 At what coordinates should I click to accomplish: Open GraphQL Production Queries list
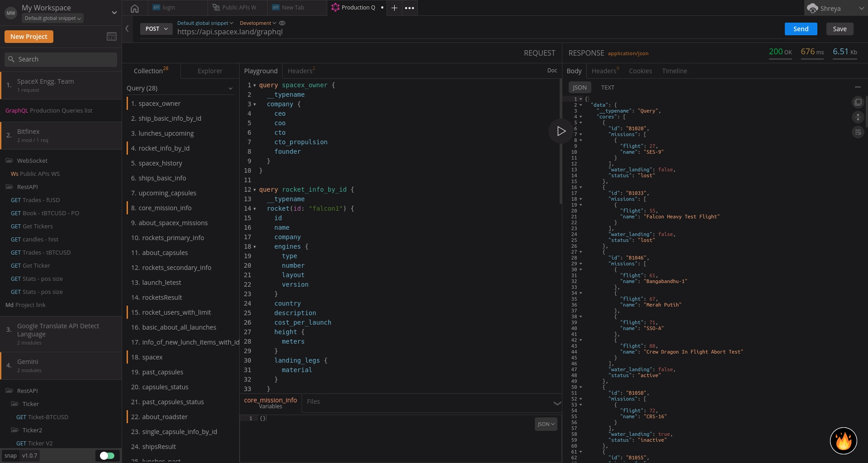[49, 110]
